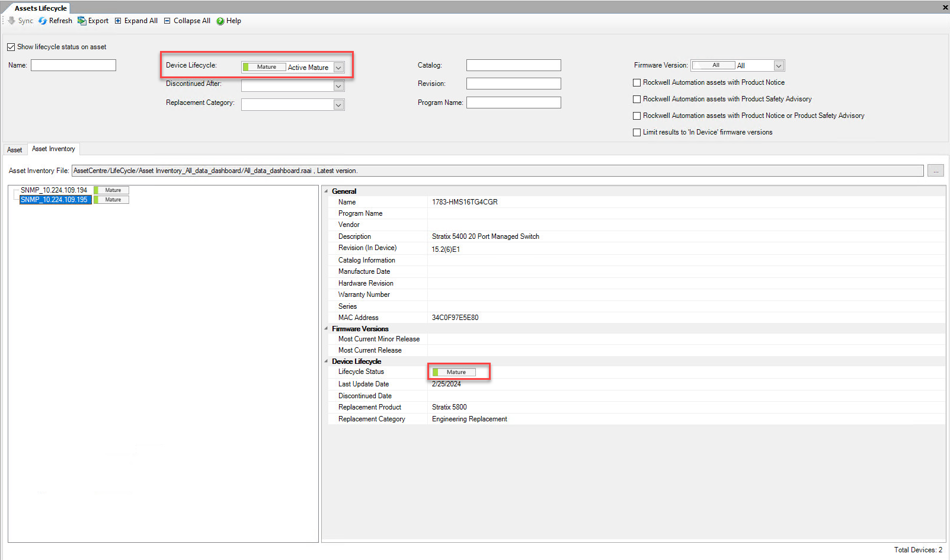Screen dimensions: 950x560
Task: Open the Firmware Version dropdown
Action: click(779, 66)
